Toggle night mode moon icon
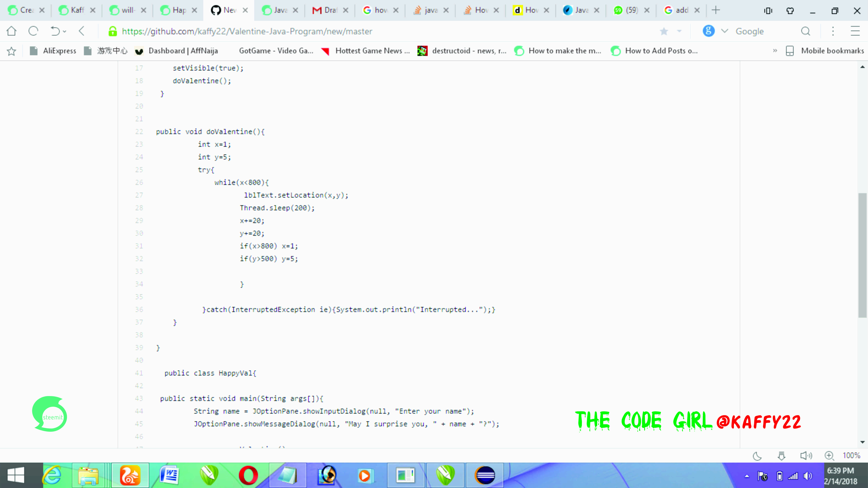 (757, 456)
